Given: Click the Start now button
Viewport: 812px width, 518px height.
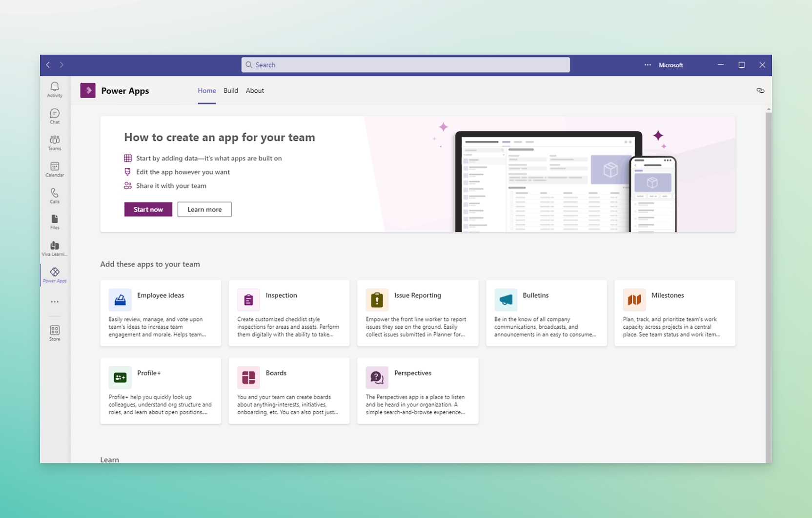Looking at the screenshot, I should click(x=148, y=209).
